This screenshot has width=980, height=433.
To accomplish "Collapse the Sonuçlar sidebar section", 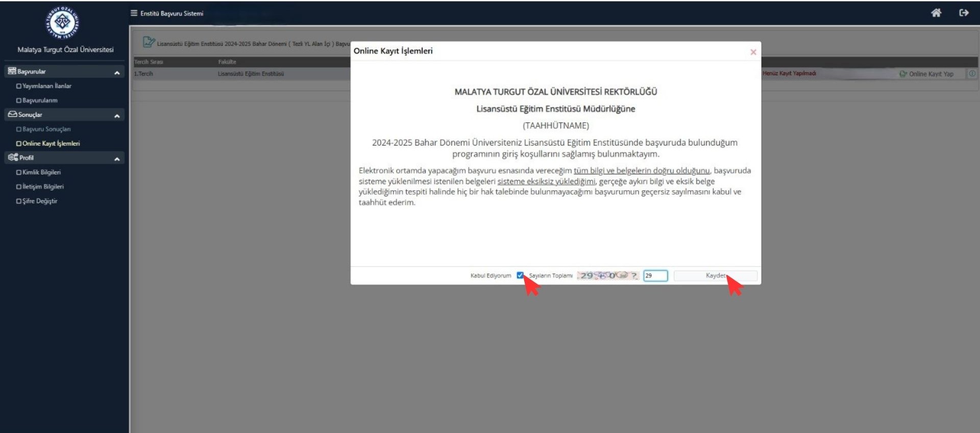I will coord(117,116).
